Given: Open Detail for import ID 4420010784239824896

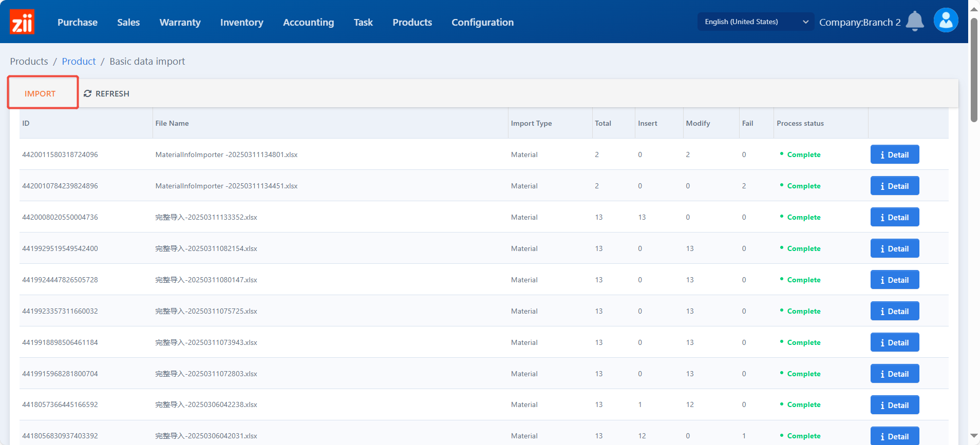Looking at the screenshot, I should pos(894,186).
